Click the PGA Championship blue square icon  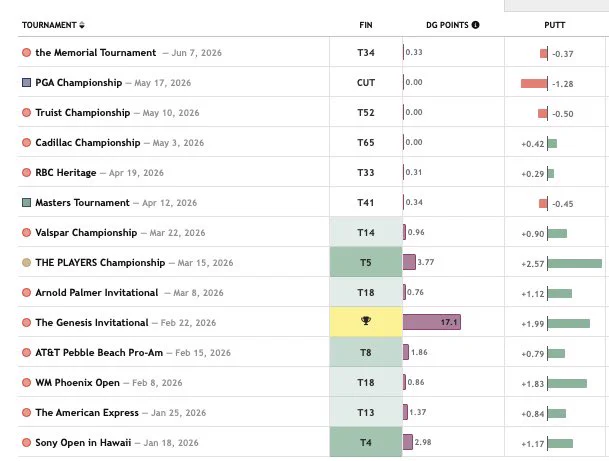(x=26, y=82)
